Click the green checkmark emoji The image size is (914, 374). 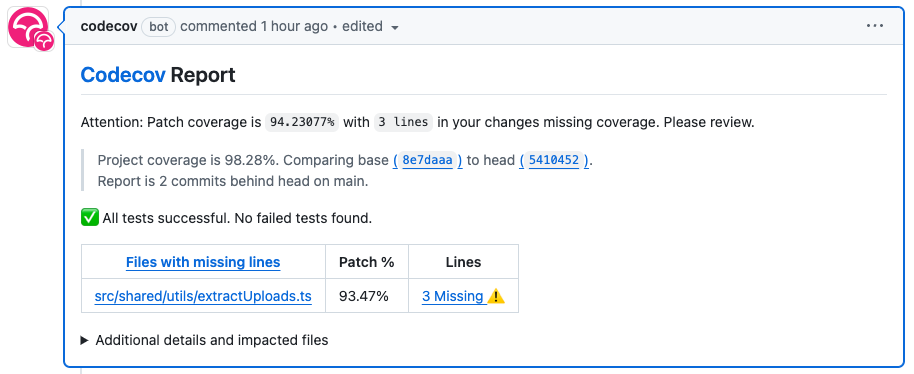(x=90, y=218)
